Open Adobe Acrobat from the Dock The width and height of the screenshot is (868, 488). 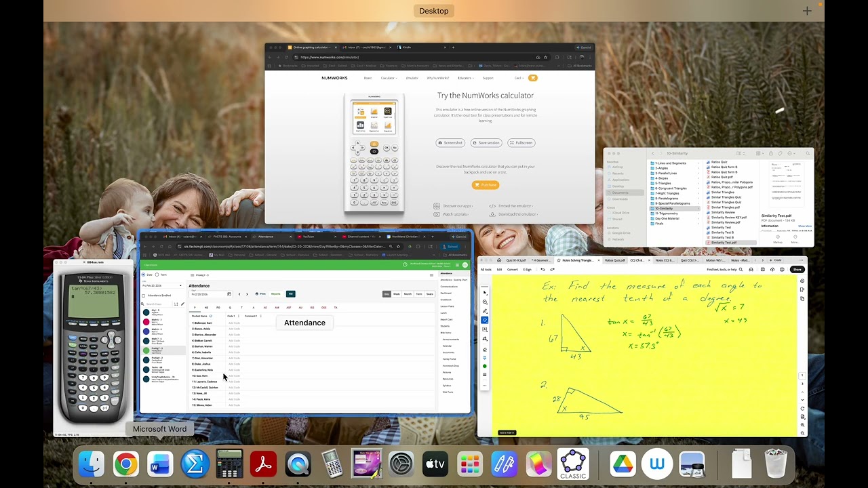tap(263, 464)
